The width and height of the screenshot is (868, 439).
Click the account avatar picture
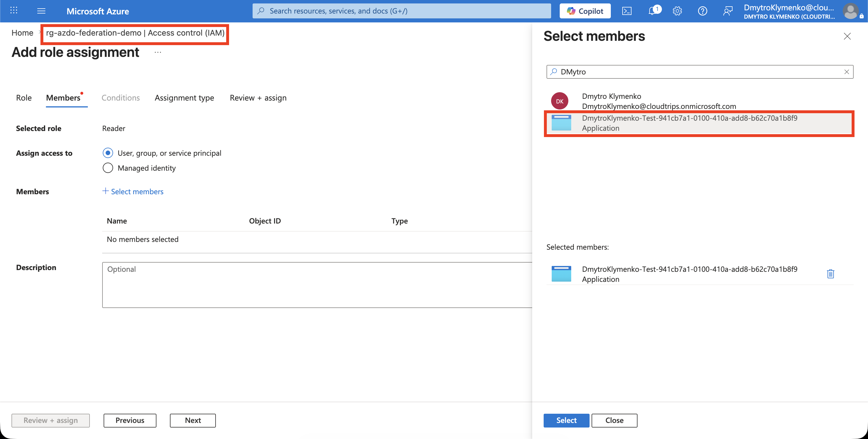coord(851,11)
